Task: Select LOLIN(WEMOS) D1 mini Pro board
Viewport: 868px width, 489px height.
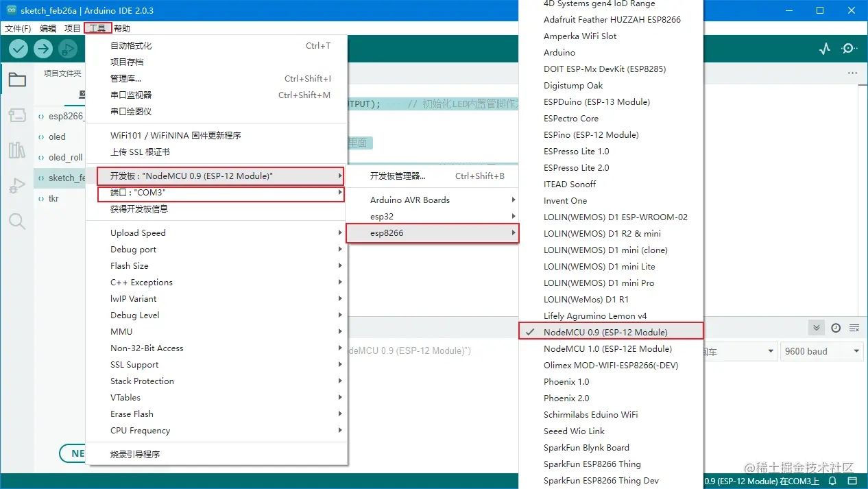Action: point(612,283)
